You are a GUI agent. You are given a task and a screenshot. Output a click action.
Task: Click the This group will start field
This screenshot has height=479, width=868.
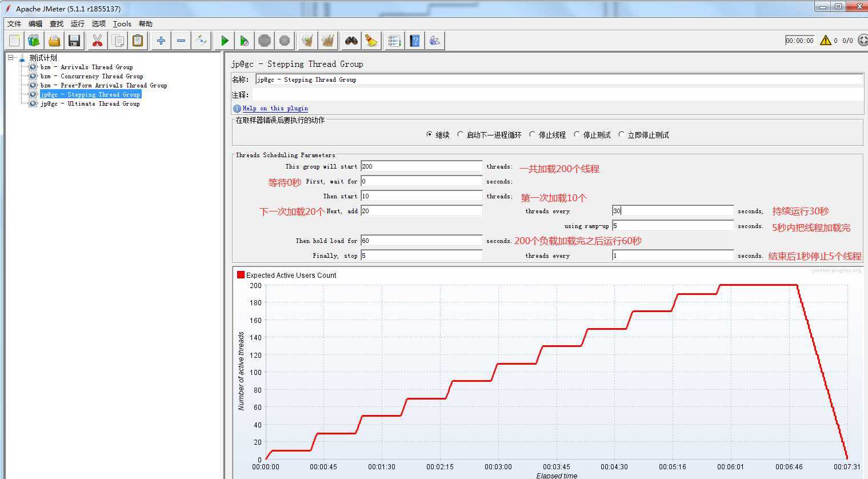(x=422, y=166)
